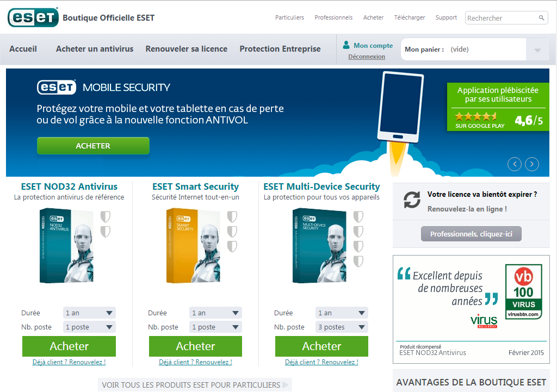
Task: Open Nb. poste dropdown for NOD32 Antivirus
Action: click(x=89, y=327)
